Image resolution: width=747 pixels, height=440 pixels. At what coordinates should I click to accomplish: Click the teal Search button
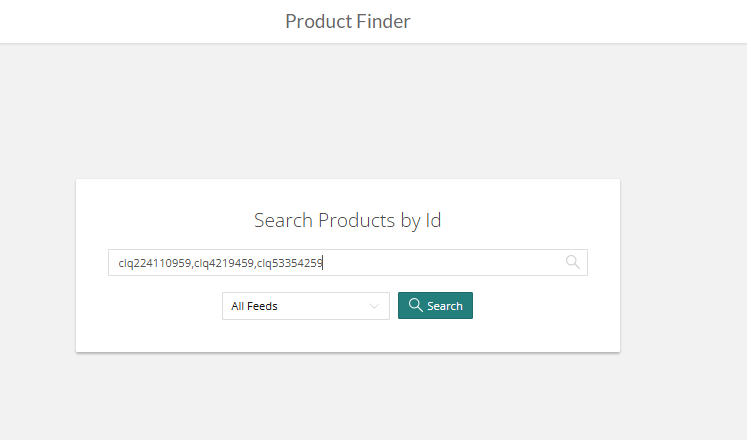pos(435,305)
